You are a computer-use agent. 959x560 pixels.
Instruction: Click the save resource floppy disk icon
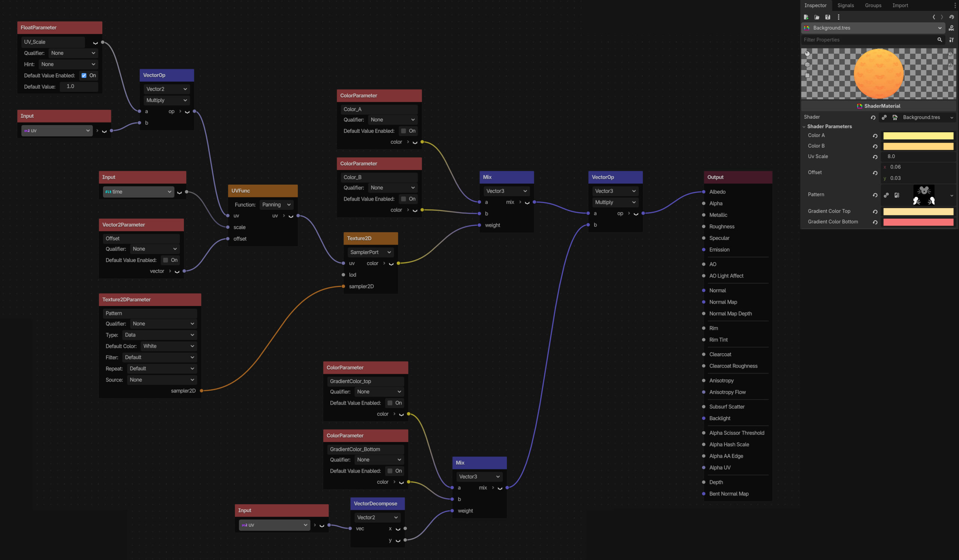pyautogui.click(x=828, y=17)
